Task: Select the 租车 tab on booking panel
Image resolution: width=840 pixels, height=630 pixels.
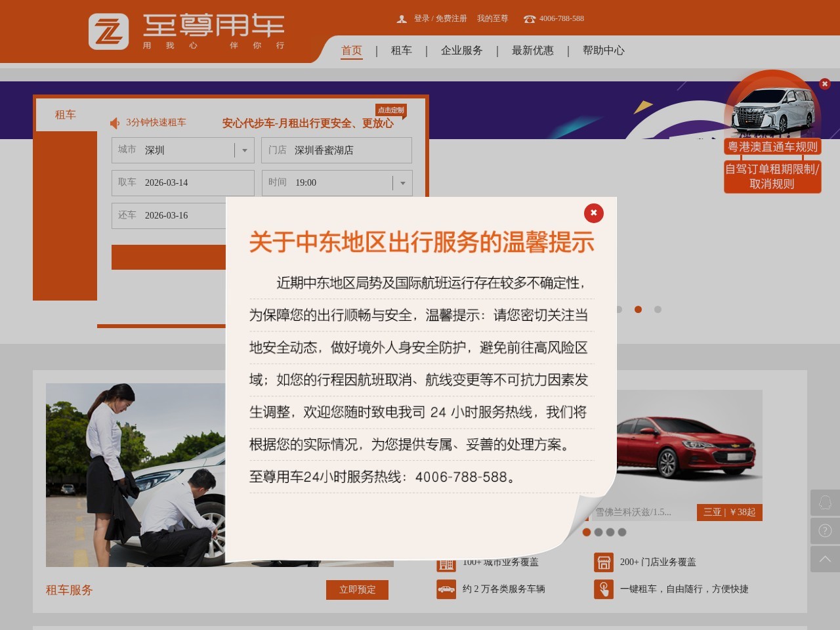Action: tap(65, 115)
